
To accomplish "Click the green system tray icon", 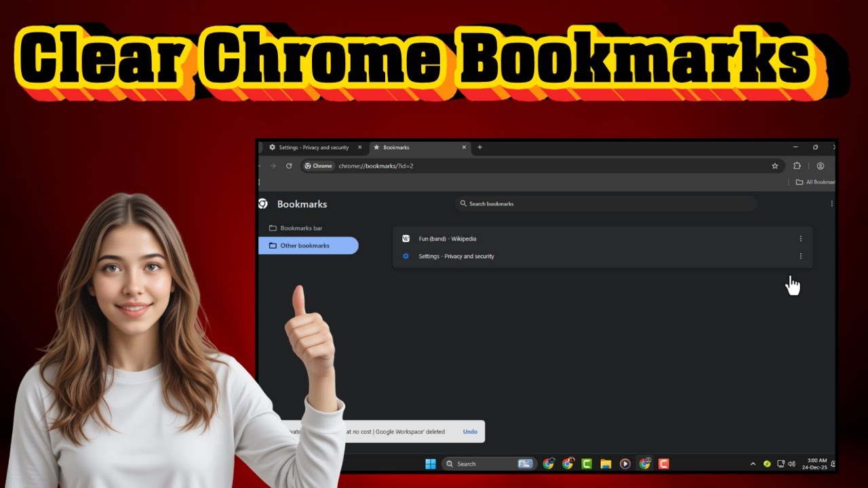I will pos(767,464).
